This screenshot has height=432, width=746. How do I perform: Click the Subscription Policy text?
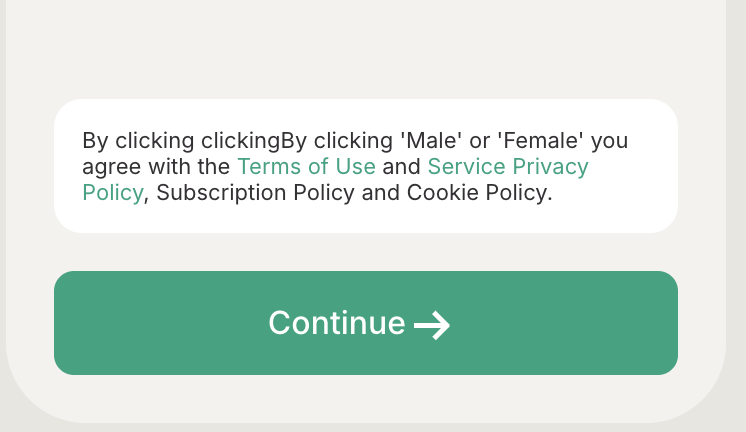tap(255, 192)
